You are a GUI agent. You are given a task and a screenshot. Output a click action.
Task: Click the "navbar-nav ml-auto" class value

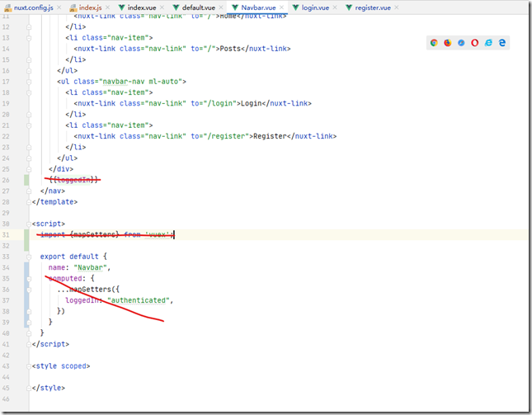[x=140, y=82]
